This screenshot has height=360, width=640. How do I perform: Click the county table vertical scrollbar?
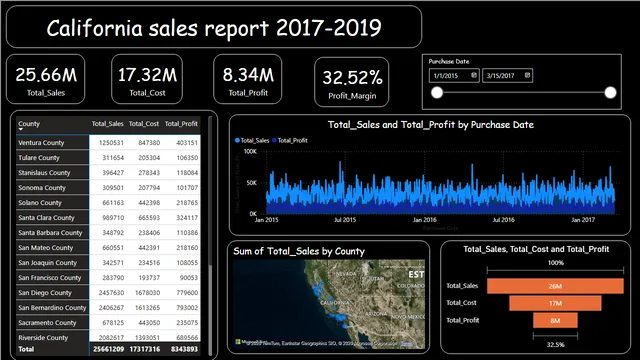click(x=210, y=235)
